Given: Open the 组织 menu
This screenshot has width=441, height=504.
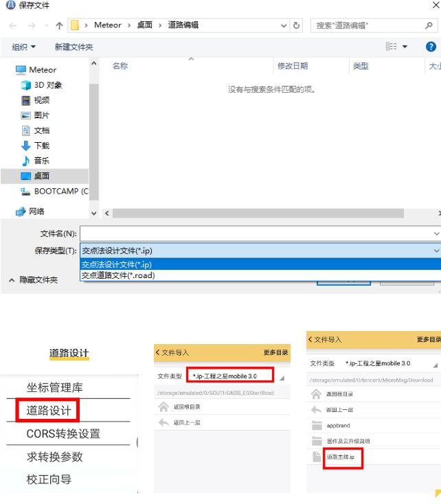Looking at the screenshot, I should (x=23, y=47).
